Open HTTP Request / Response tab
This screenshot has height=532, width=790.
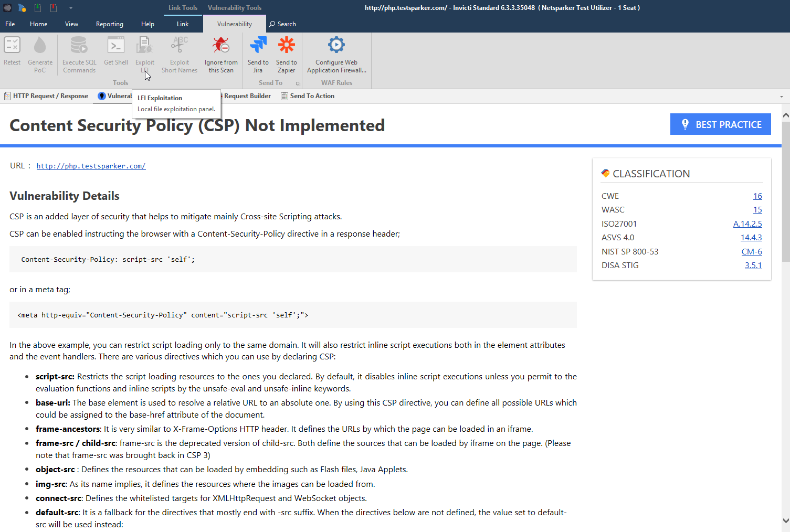46,96
